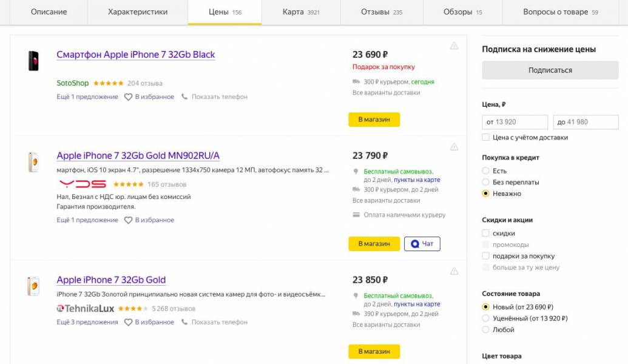Click maximum price field до 41 980
The height and width of the screenshot is (364, 628).
[586, 122]
